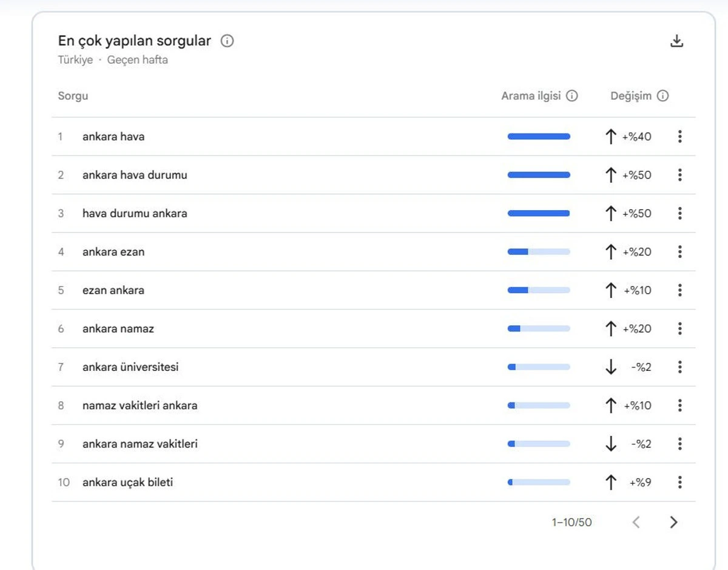Click the 'Değişim' column header text

(x=631, y=96)
